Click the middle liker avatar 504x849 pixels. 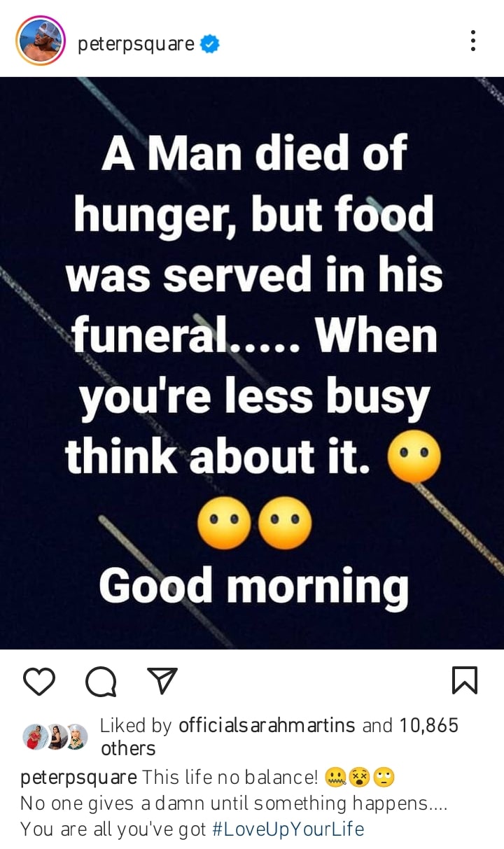click(x=56, y=736)
